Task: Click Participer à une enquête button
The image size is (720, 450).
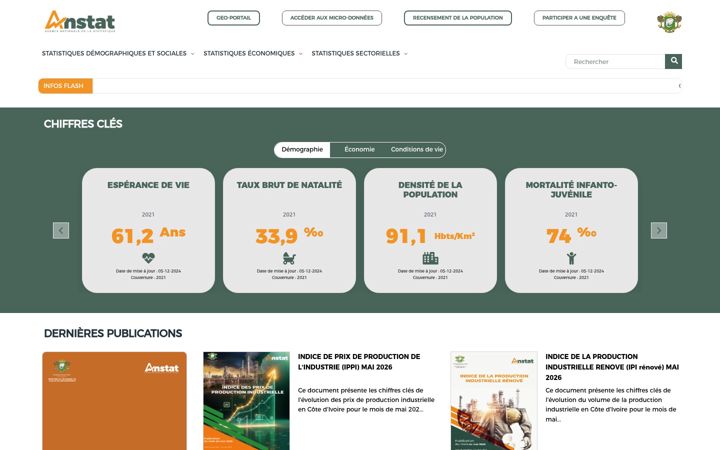Action: tap(579, 18)
